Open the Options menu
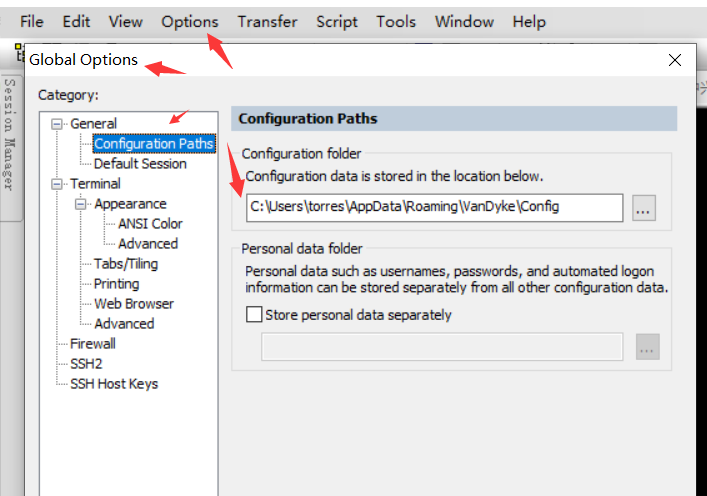This screenshot has width=707, height=496. pyautogui.click(x=189, y=21)
